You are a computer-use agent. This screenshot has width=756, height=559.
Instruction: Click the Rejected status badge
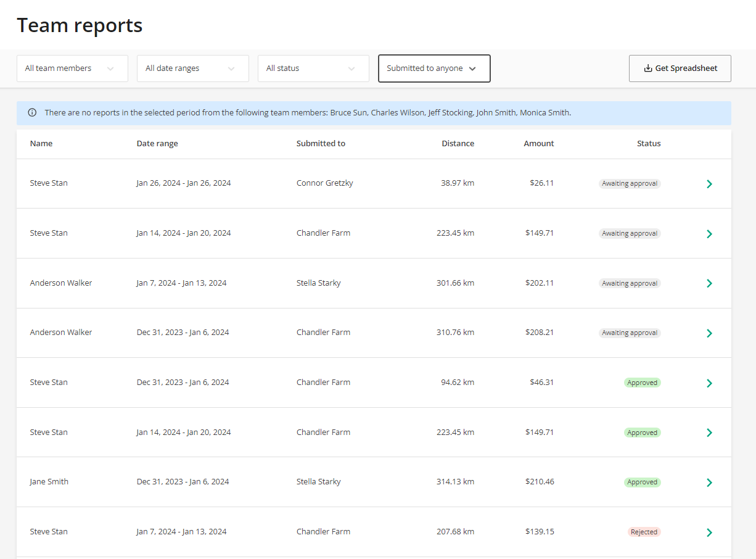[644, 532]
